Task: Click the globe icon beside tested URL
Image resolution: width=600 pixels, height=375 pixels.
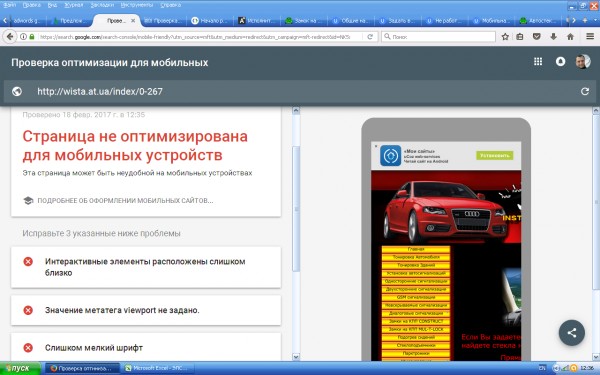Action: (17, 91)
